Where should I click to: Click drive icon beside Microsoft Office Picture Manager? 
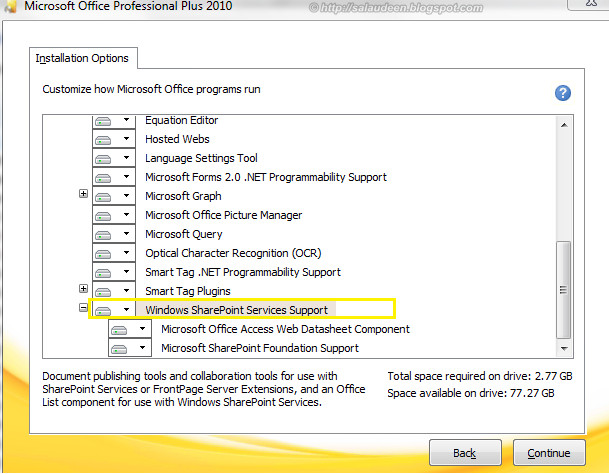(x=103, y=216)
